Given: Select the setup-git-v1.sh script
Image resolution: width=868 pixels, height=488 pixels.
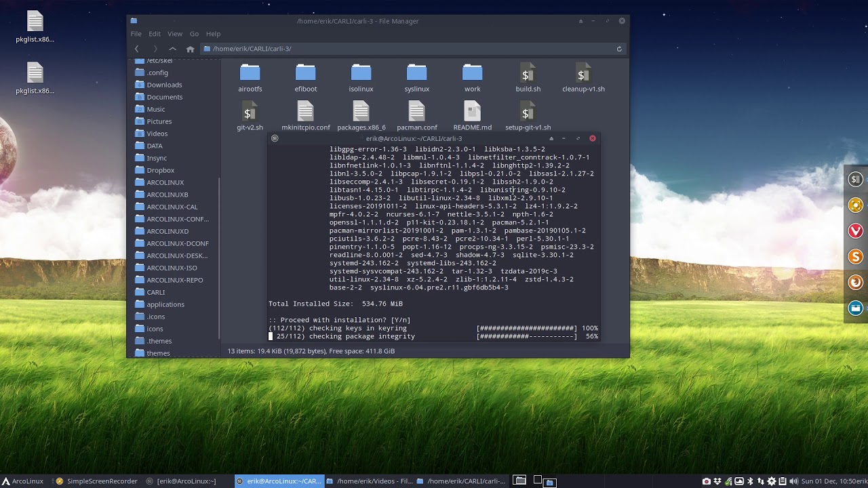Looking at the screenshot, I should (x=528, y=117).
